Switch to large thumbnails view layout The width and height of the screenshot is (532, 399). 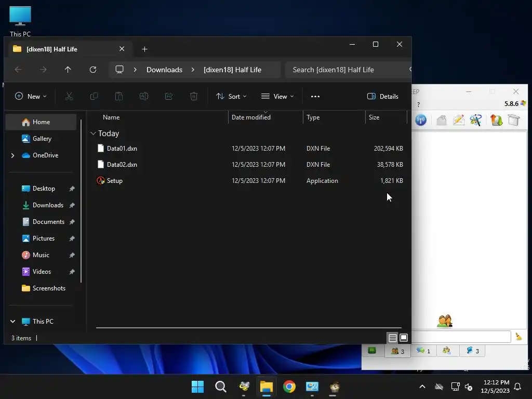(404, 338)
